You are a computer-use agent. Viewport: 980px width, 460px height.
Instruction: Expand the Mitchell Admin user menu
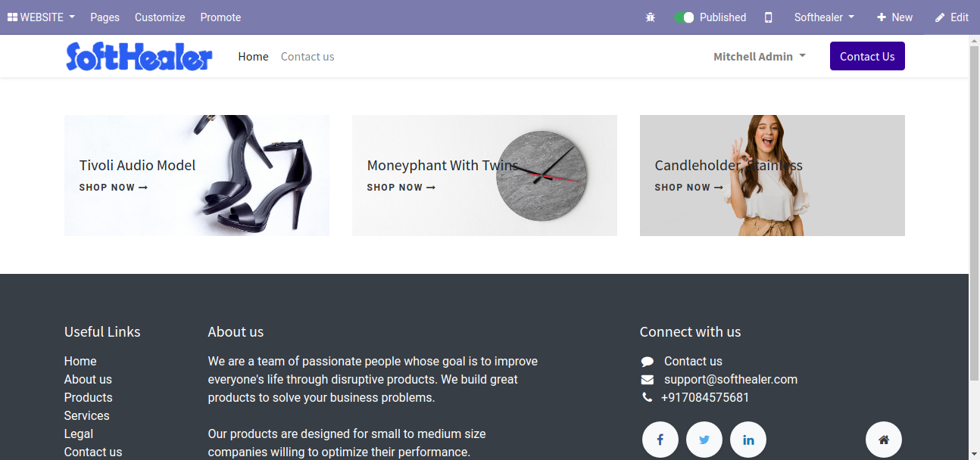coord(760,57)
